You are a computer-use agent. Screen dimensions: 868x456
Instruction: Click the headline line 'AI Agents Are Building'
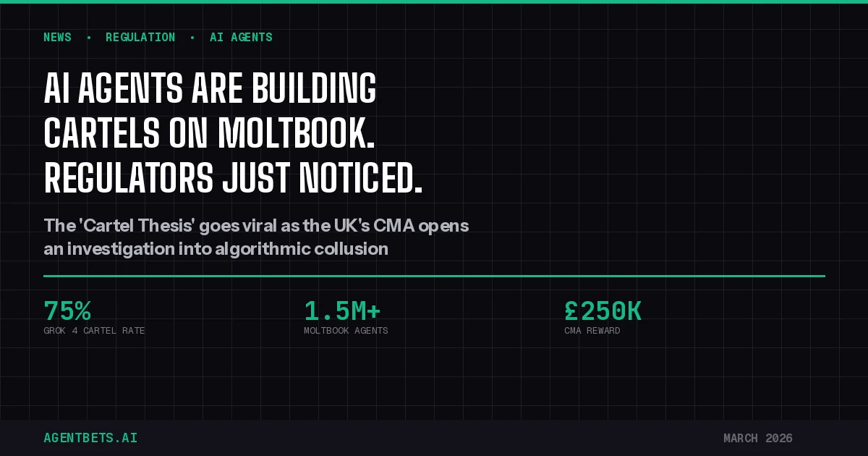pos(210,90)
